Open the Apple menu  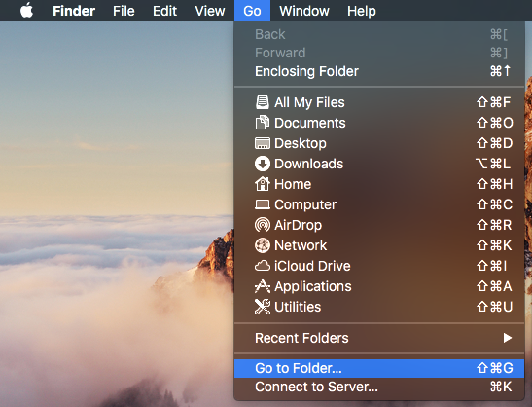[x=26, y=11]
